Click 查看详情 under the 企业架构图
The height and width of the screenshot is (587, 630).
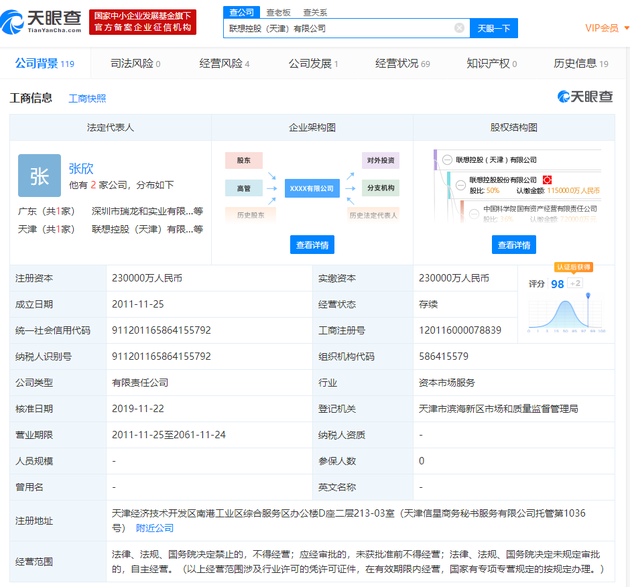point(312,245)
